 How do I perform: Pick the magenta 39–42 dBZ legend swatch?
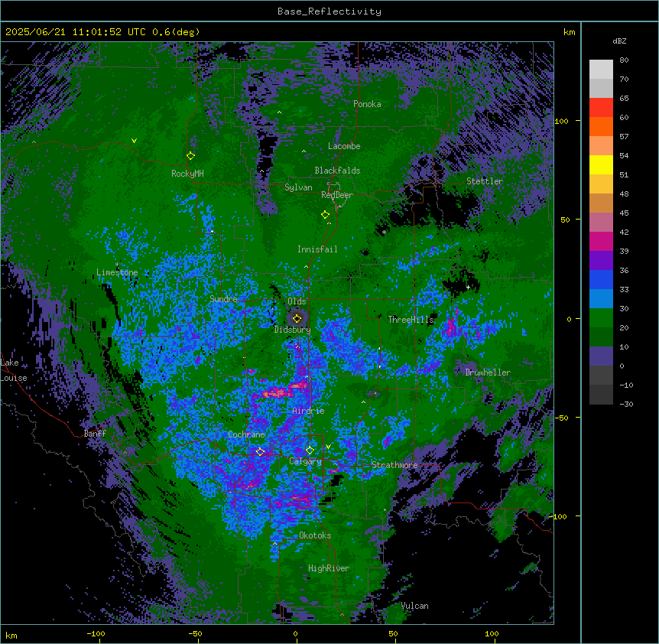(x=601, y=241)
